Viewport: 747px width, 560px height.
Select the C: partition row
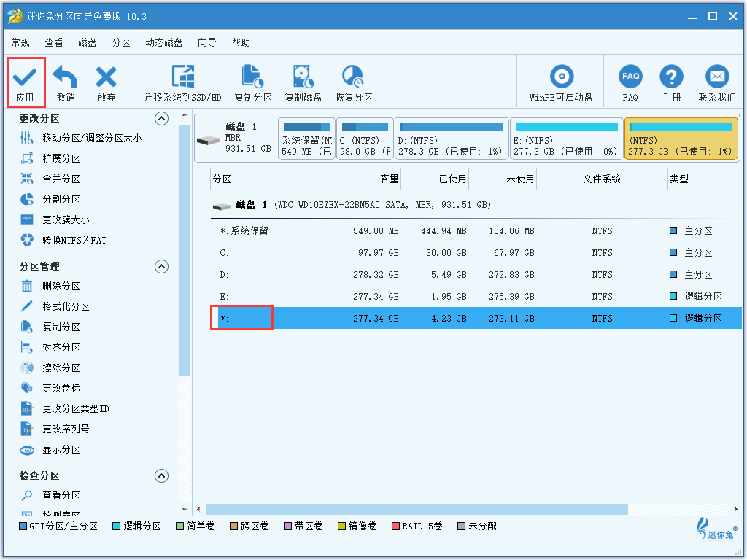click(x=476, y=253)
